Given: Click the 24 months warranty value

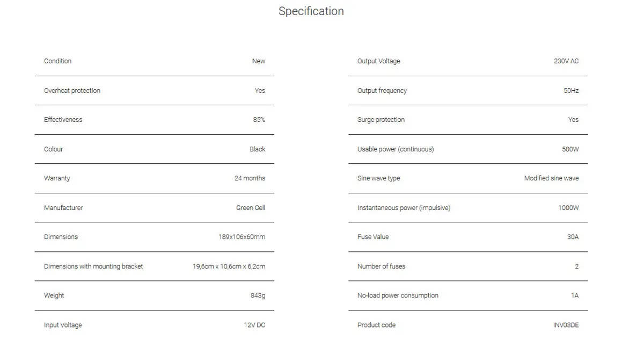Looking at the screenshot, I should (x=250, y=178).
